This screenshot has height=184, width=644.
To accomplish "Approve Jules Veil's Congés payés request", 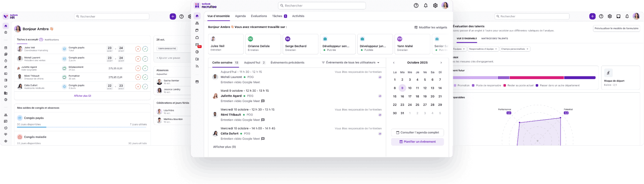I will tap(145, 49).
